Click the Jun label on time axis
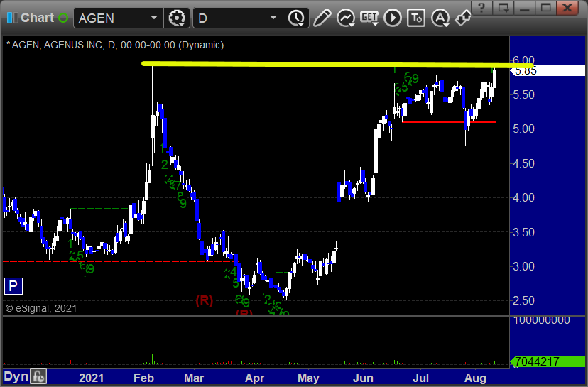The width and height of the screenshot is (588, 387). point(363,378)
